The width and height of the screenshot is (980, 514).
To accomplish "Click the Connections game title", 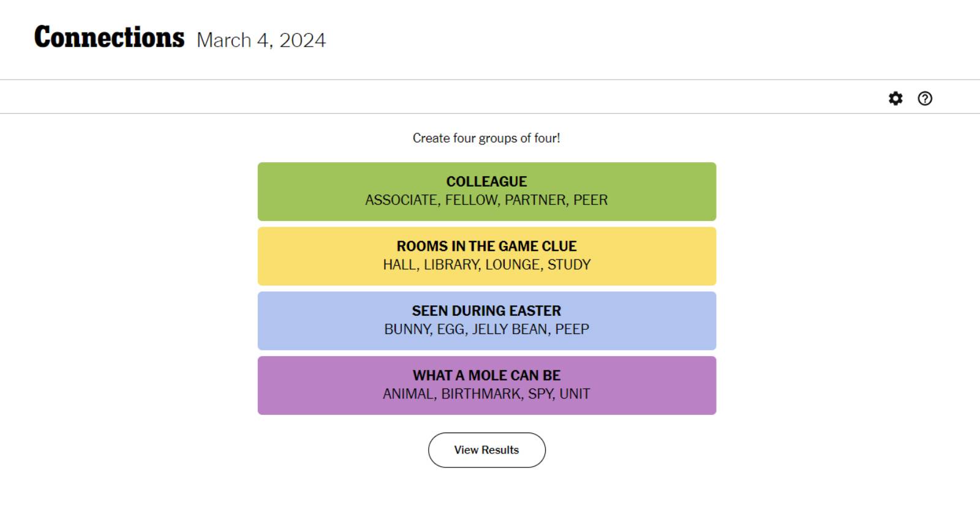I will (x=109, y=37).
